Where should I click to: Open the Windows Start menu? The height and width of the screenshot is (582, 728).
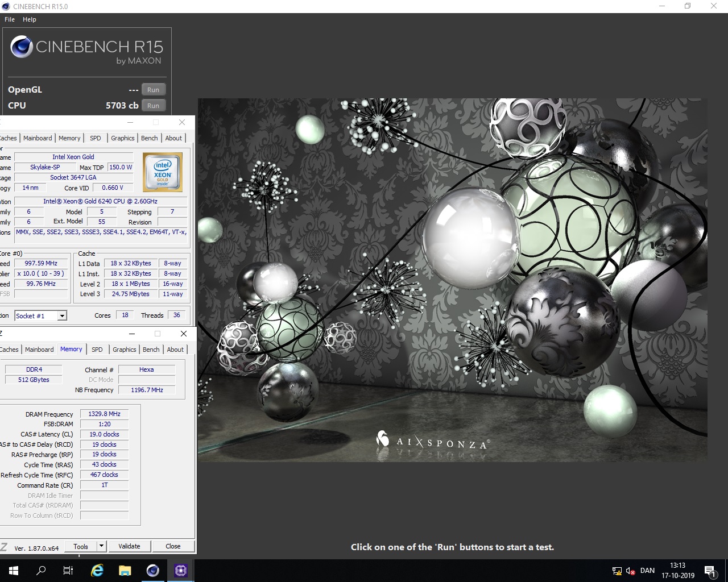14,571
